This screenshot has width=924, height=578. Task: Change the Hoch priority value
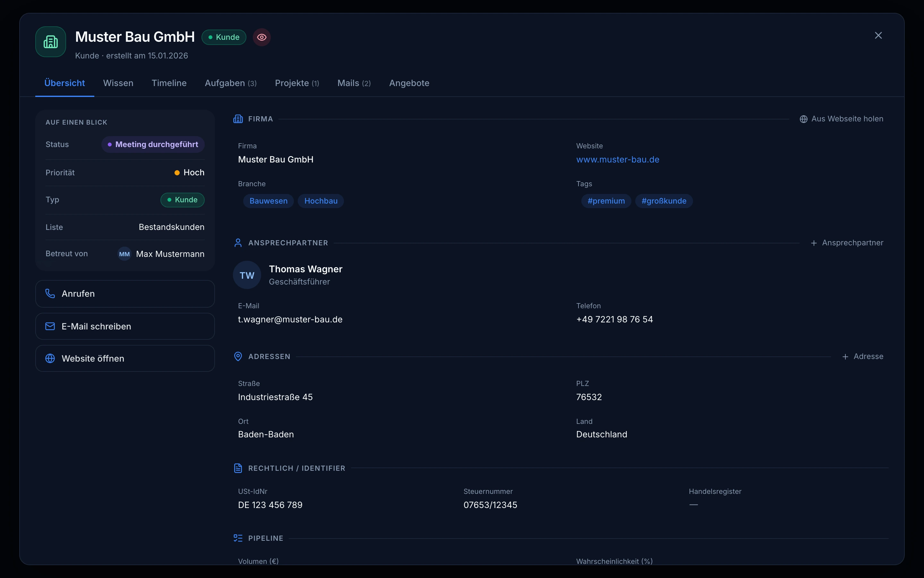tap(189, 172)
